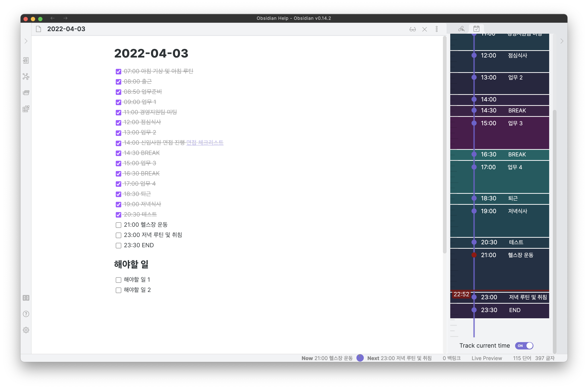The height and width of the screenshot is (389, 588).
Task: Open the vault switcher icon in left ribbon
Action: tap(26, 298)
